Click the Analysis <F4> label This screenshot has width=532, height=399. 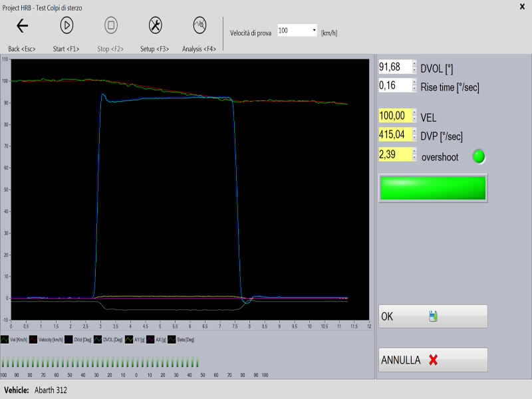(199, 49)
